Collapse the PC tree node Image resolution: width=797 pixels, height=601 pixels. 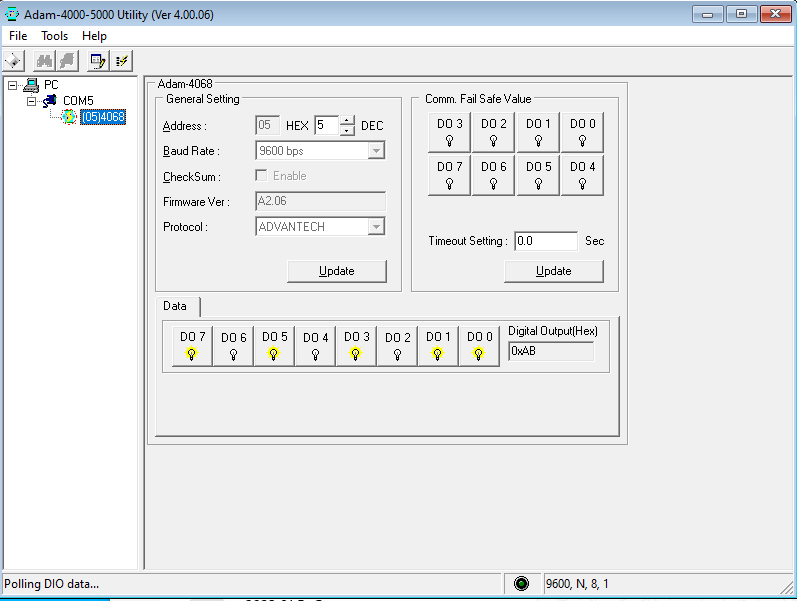pyautogui.click(x=12, y=85)
